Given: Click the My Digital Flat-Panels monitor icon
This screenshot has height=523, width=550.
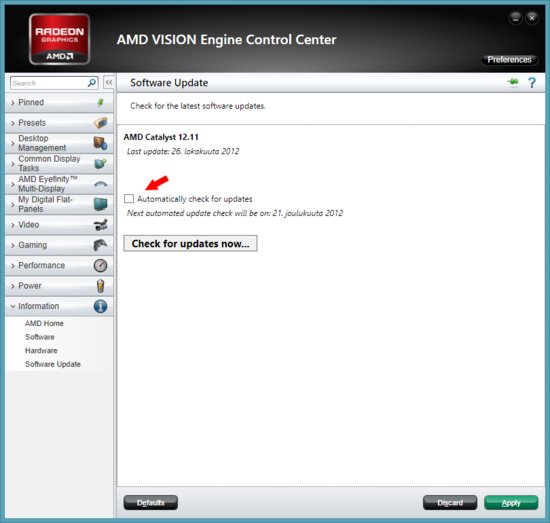Looking at the screenshot, I should pyautogui.click(x=101, y=204).
